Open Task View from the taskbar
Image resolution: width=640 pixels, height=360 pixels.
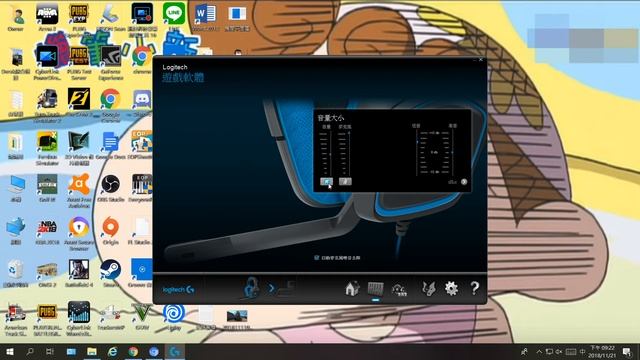point(50,351)
